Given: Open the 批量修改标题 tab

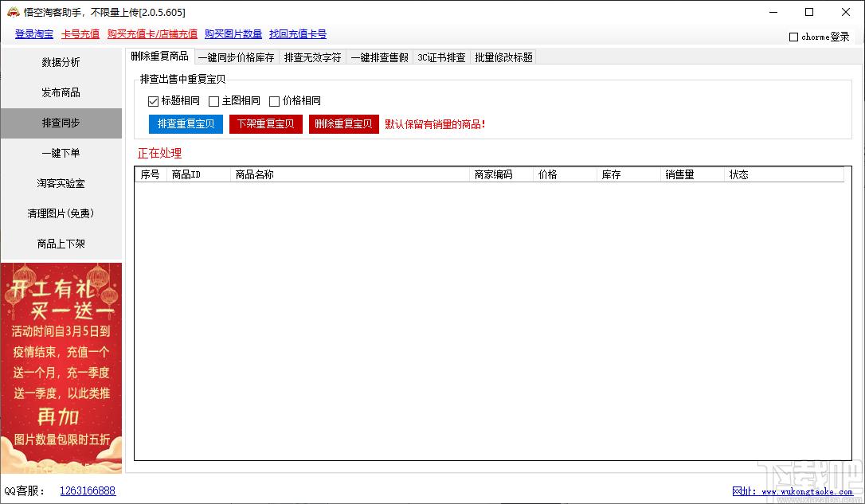Looking at the screenshot, I should (503, 57).
